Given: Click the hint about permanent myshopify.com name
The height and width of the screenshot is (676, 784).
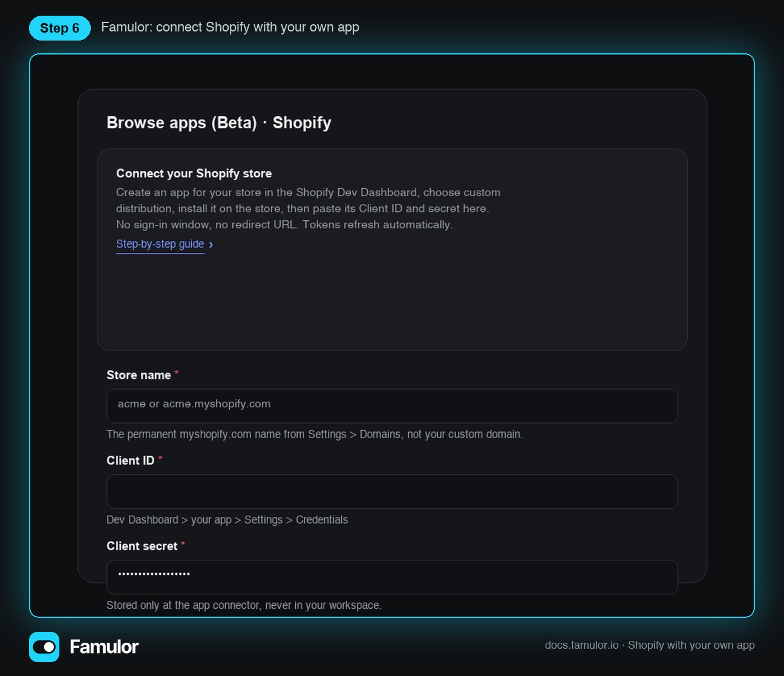Looking at the screenshot, I should (x=315, y=435).
